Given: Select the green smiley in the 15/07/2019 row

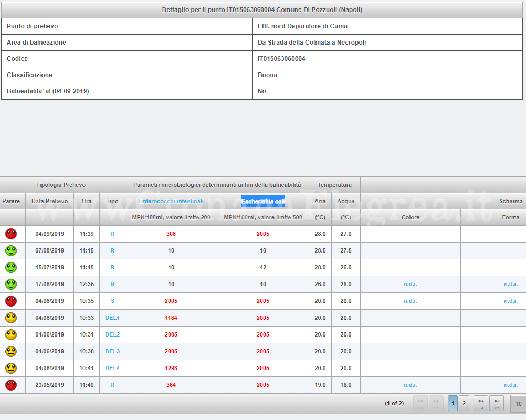Looking at the screenshot, I should coord(11,267).
